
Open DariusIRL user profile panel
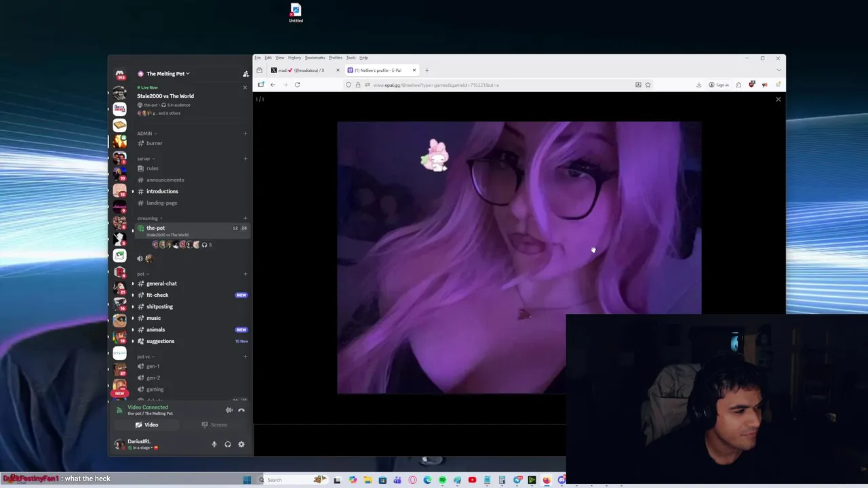click(140, 444)
